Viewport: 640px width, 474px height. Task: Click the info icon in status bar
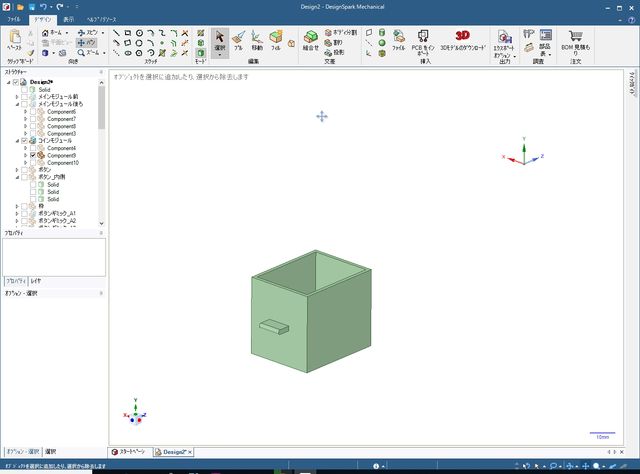pyautogui.click(x=376, y=466)
